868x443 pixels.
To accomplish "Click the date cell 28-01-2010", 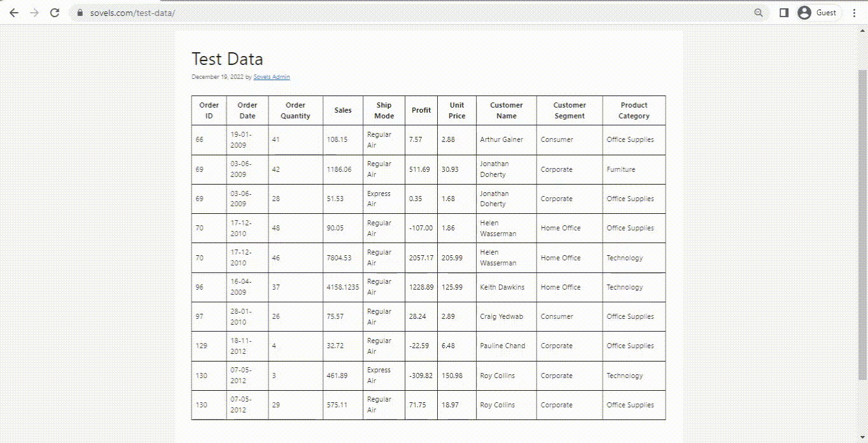I will click(248, 316).
